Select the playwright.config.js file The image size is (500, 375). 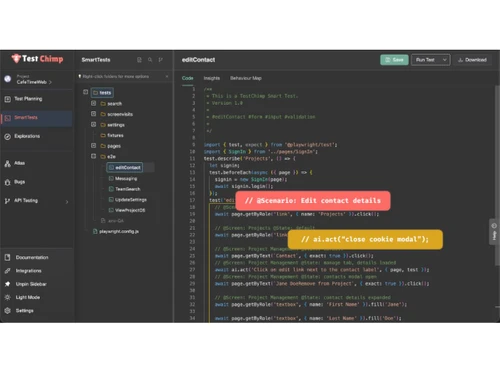coord(119,231)
